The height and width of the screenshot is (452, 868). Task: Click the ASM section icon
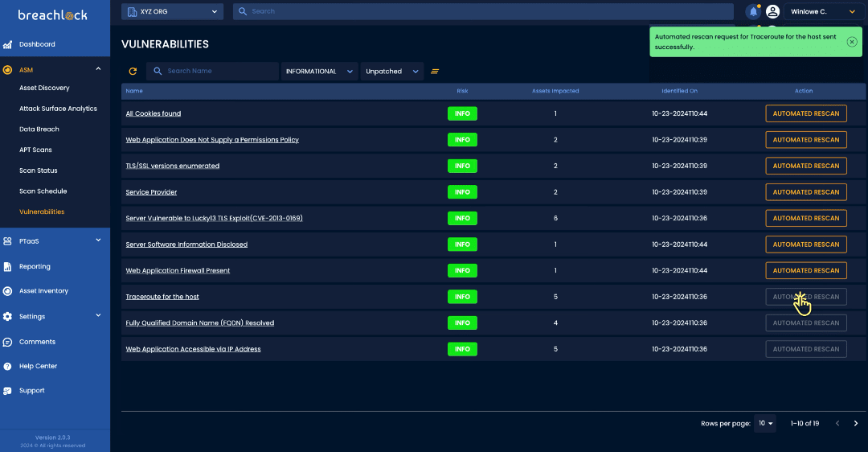tap(7, 70)
